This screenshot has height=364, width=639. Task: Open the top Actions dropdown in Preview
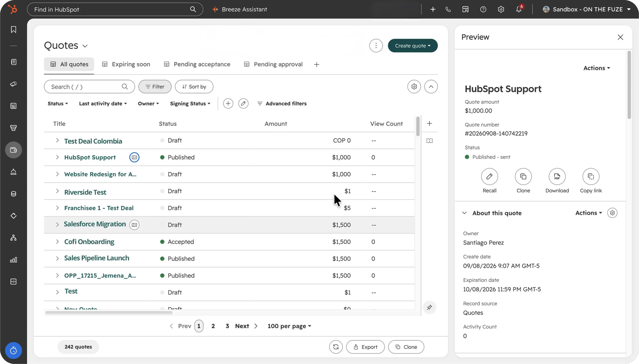click(x=597, y=68)
